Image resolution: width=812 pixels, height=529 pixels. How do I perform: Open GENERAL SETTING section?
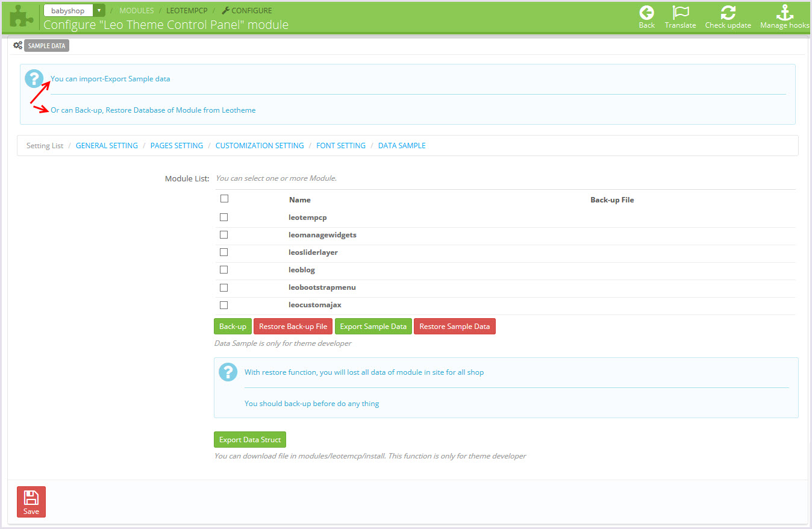tap(107, 145)
